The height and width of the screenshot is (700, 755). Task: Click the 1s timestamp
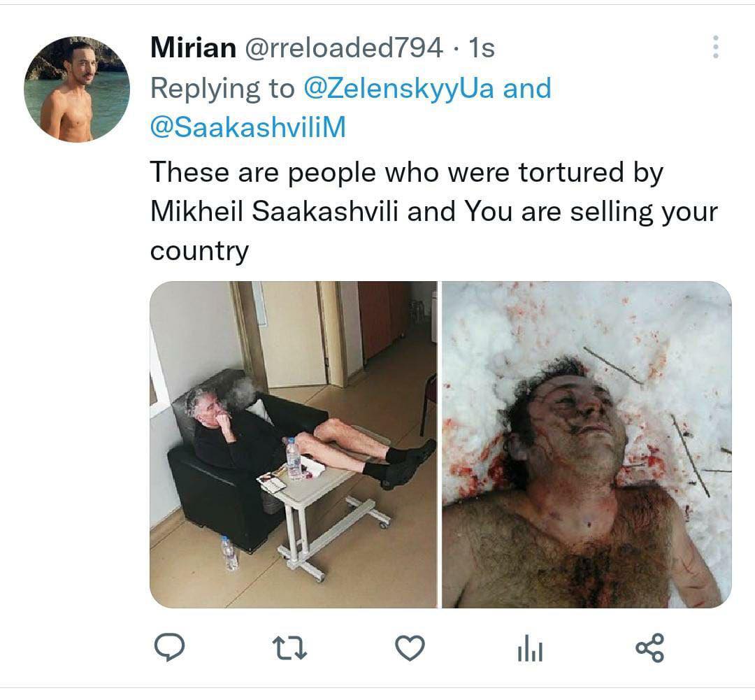pos(481,48)
